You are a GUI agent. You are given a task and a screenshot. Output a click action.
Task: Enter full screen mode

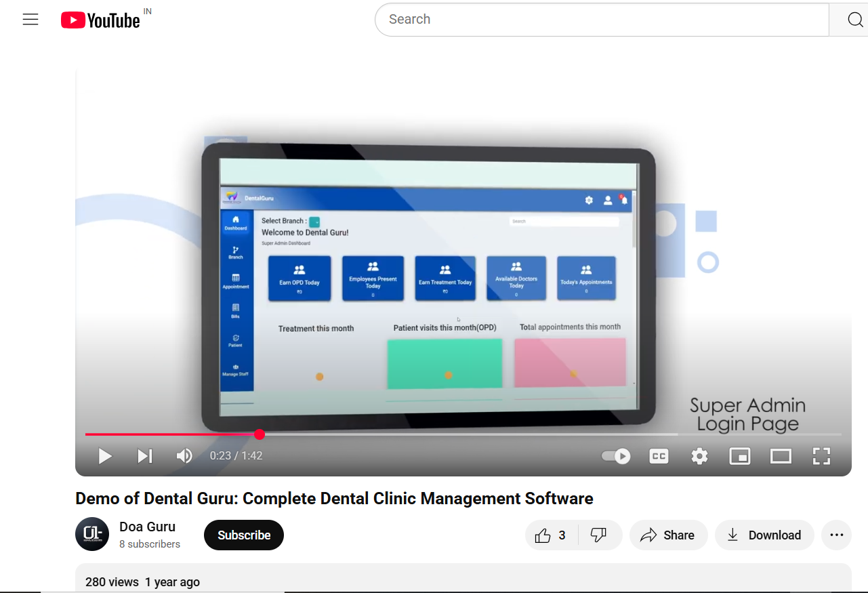[821, 456]
